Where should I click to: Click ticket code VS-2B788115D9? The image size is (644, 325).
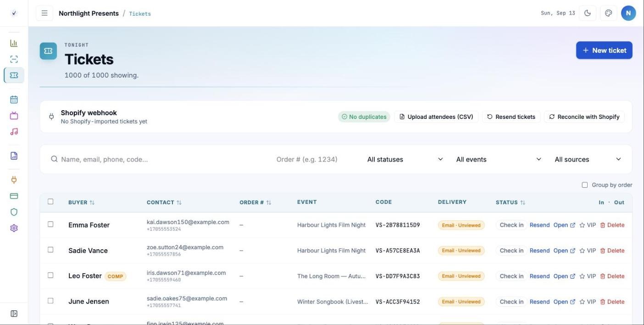[x=398, y=225]
